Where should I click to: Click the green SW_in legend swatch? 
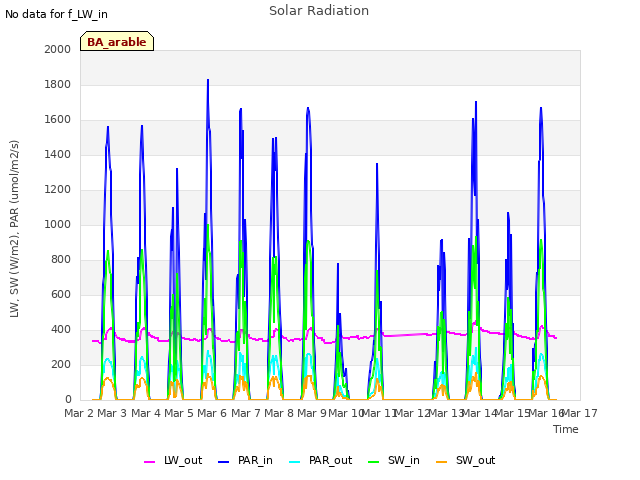[374, 462]
